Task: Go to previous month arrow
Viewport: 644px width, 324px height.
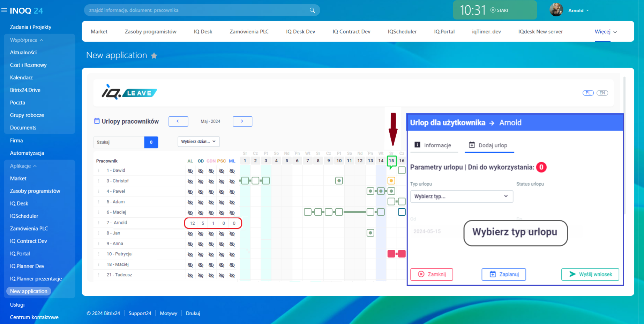Action: pyautogui.click(x=178, y=121)
